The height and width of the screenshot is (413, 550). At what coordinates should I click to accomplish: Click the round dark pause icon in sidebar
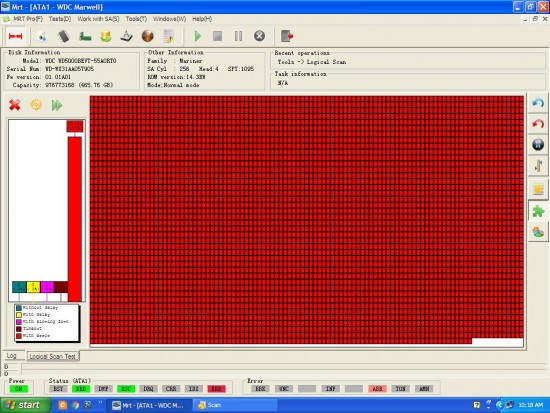click(x=538, y=145)
